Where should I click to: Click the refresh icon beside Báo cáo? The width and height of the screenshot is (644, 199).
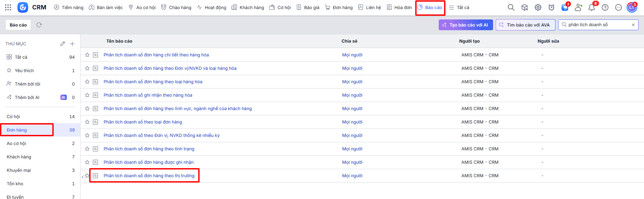pos(39,25)
